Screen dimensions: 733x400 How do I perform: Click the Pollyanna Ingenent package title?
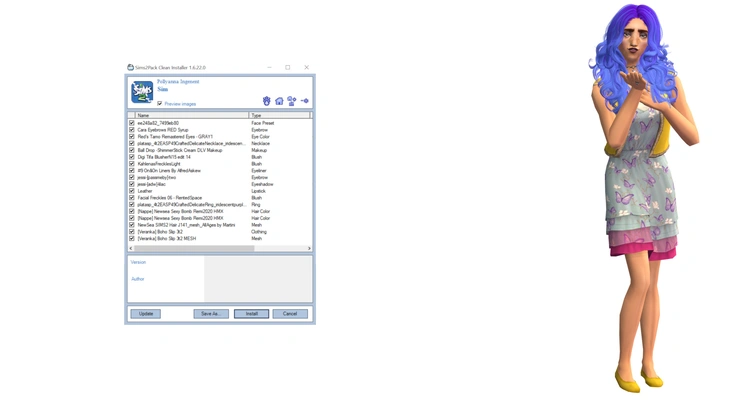coord(178,81)
